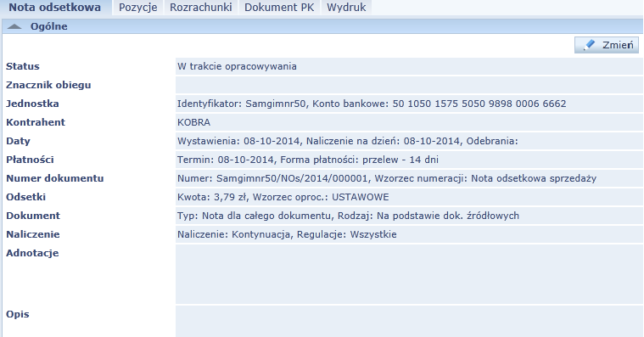Viewport: 644px width, 337px height.
Task: Click the empty Adnotacje text area
Action: coord(409,274)
